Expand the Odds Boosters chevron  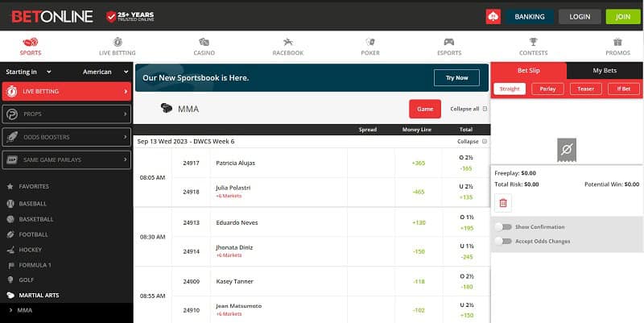click(126, 137)
